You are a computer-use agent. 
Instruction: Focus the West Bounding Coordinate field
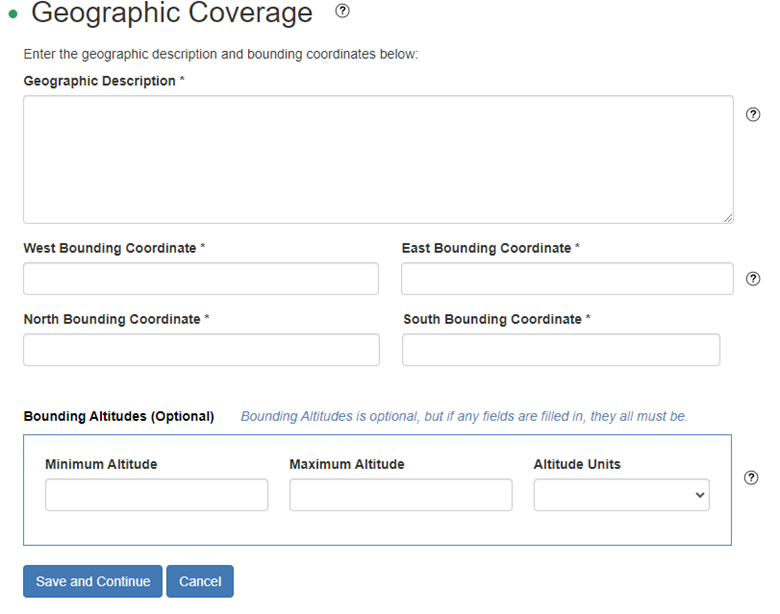tap(201, 279)
